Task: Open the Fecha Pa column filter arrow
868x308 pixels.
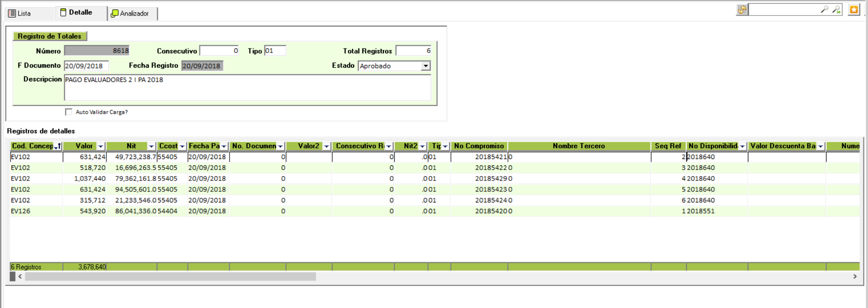Action: click(224, 146)
